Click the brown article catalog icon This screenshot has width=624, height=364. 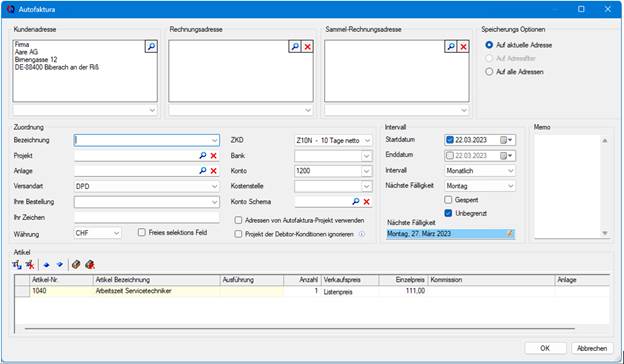[76, 265]
